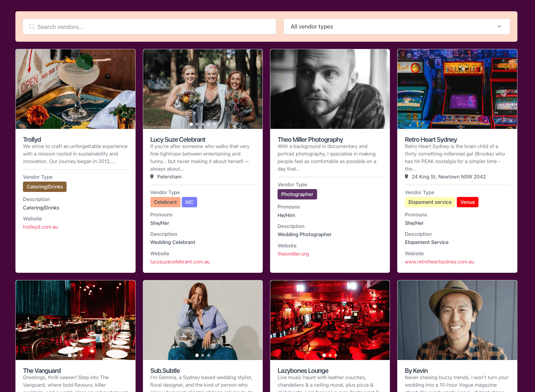Open the Trollyd cocktail photo
535x392 pixels.
coord(75,89)
